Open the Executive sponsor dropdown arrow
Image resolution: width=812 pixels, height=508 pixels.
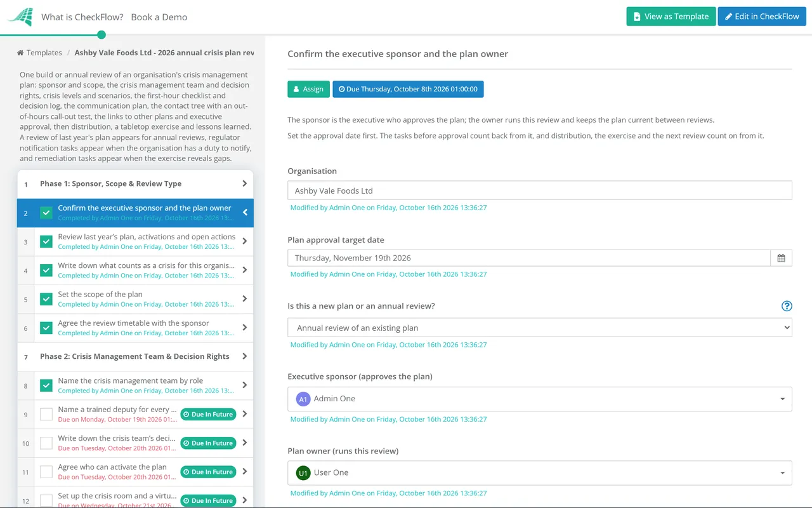point(782,399)
